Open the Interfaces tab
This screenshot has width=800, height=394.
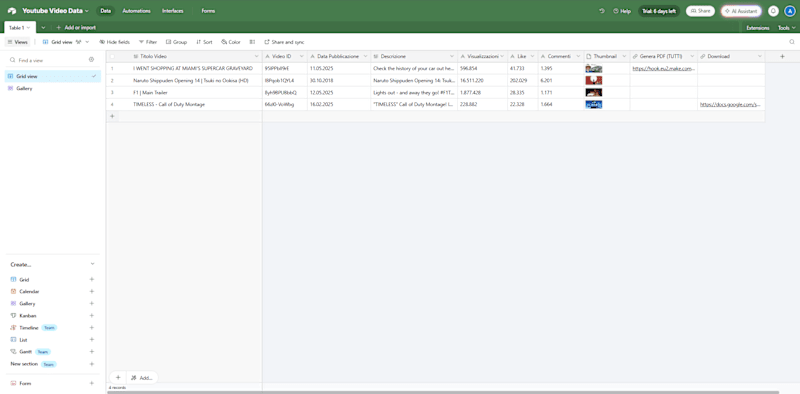click(172, 11)
